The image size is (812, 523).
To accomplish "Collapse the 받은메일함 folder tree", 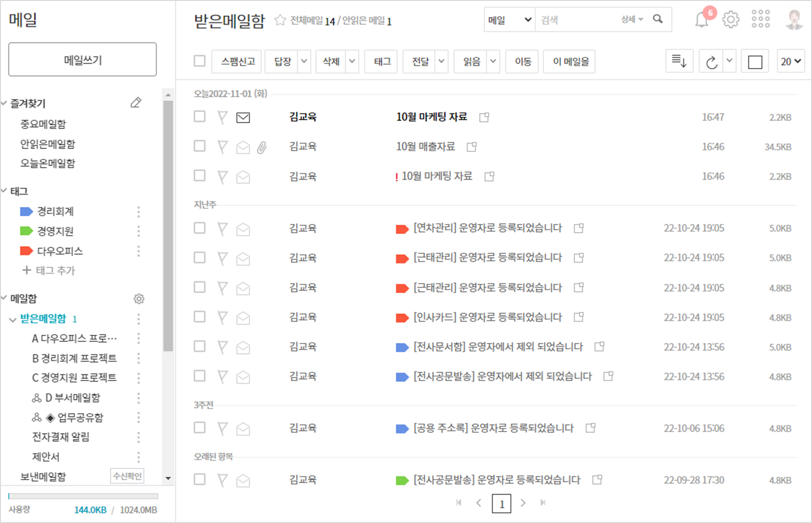I will [x=12, y=320].
